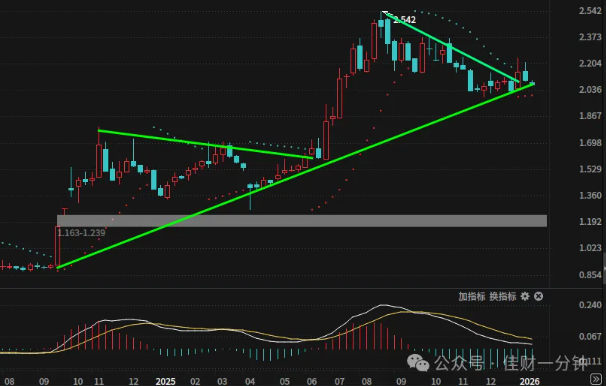606x386 pixels.
Task: Click the 0.240 MACD axis value
Action: pyautogui.click(x=590, y=305)
